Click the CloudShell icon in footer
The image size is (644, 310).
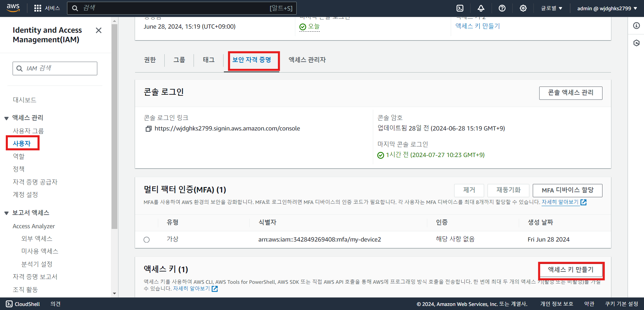[x=9, y=304]
